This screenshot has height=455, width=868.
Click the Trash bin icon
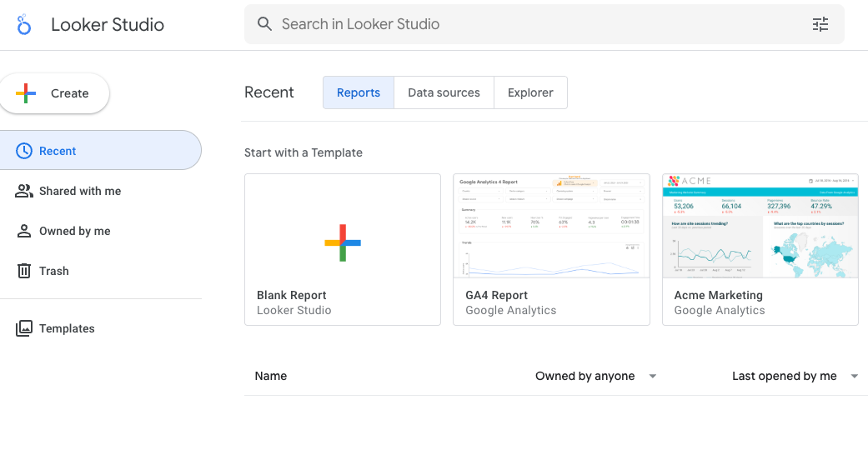pos(24,271)
